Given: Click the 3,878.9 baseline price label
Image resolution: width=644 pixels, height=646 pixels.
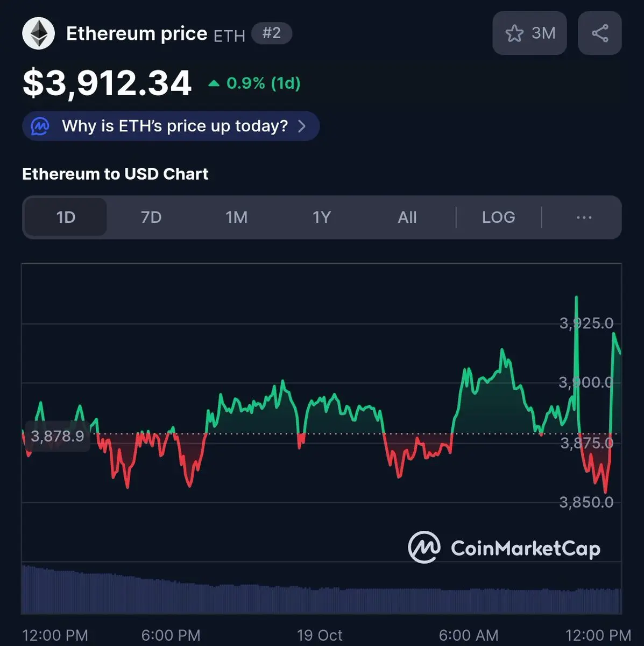Looking at the screenshot, I should coord(57,436).
